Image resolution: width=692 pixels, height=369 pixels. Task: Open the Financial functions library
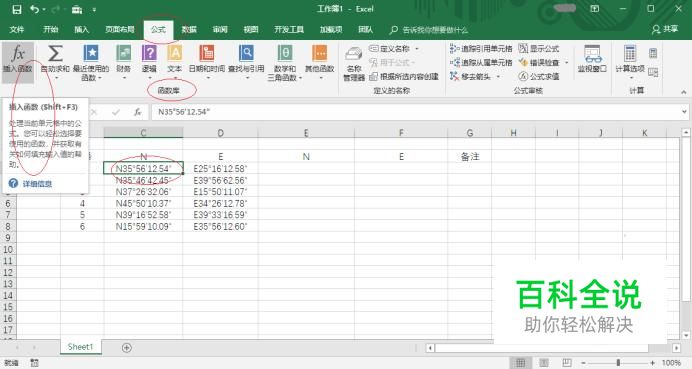point(124,61)
